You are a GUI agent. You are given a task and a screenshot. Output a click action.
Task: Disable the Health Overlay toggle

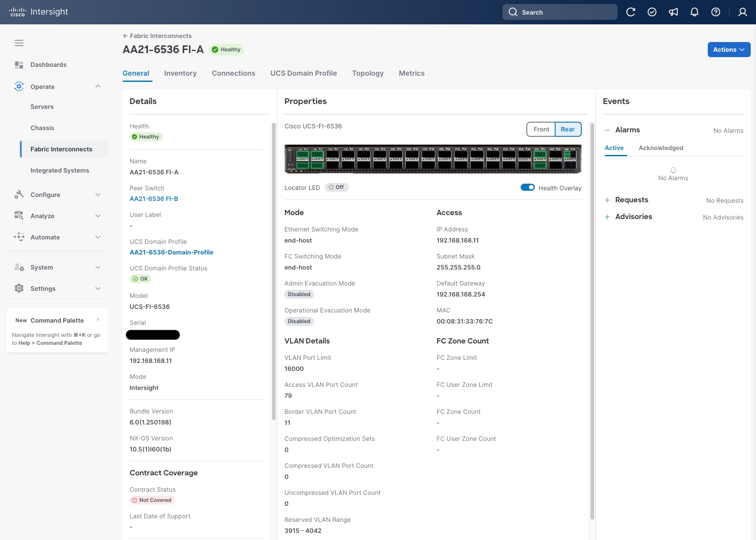click(528, 187)
